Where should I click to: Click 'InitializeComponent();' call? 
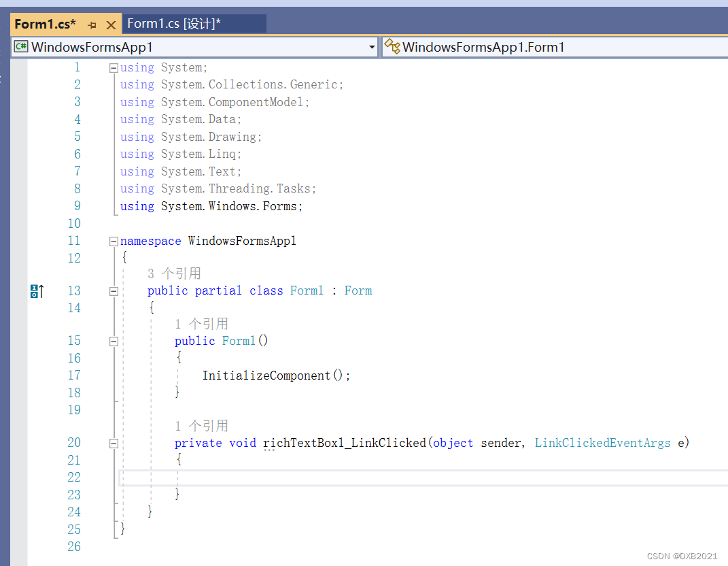click(276, 376)
